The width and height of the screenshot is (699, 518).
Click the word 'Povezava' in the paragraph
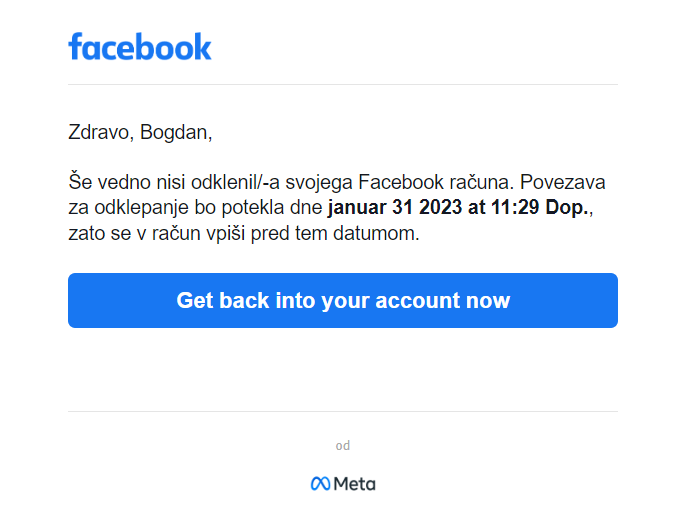coord(563,182)
